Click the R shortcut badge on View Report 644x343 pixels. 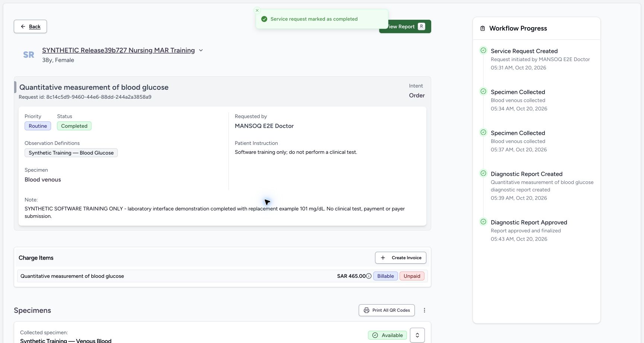(x=422, y=26)
